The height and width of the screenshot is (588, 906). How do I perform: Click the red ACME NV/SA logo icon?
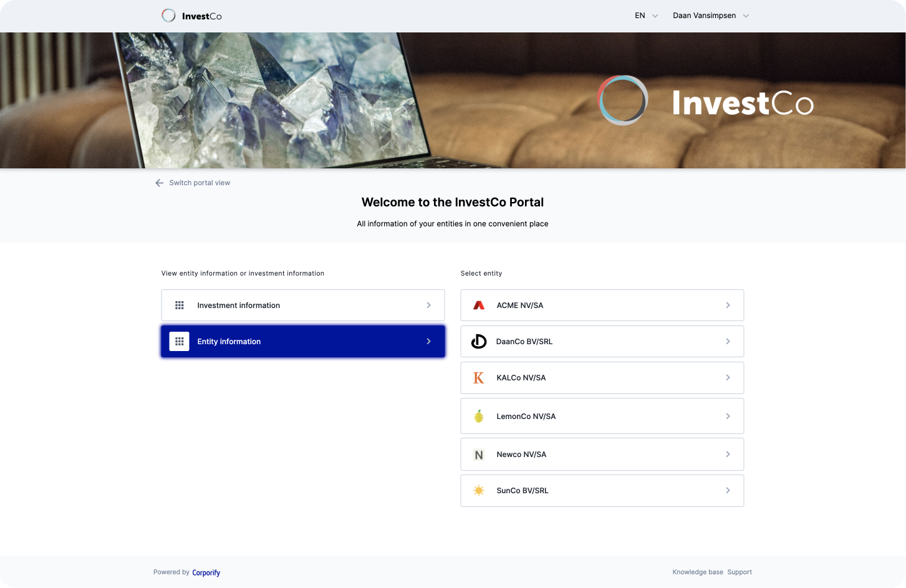479,306
